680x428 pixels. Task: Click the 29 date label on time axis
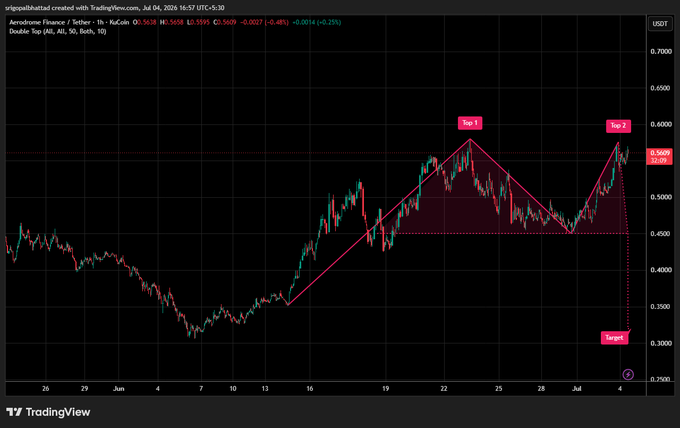point(84,389)
